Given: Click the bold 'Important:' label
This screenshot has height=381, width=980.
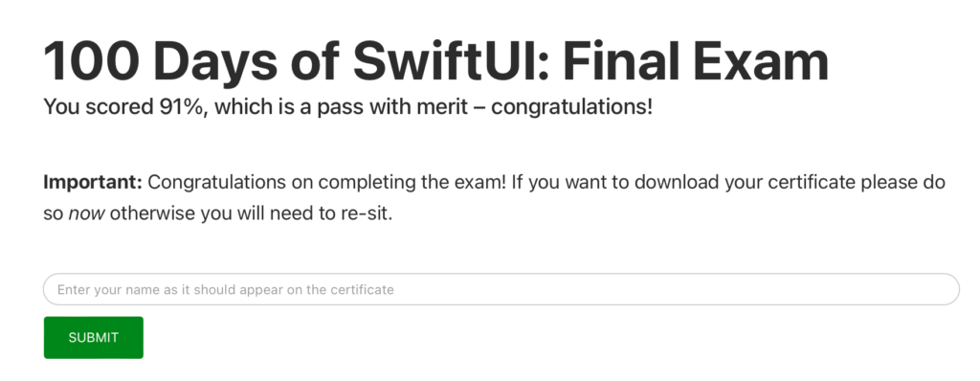Looking at the screenshot, I should point(93,183).
